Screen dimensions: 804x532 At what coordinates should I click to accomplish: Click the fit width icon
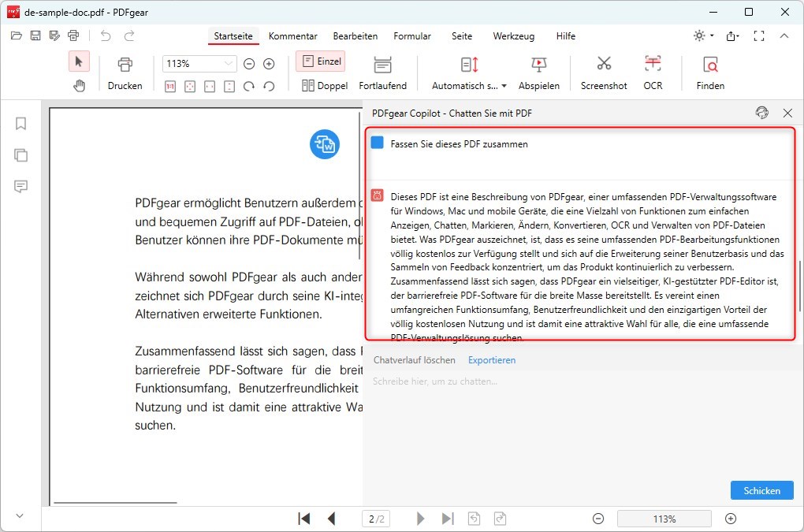pos(210,86)
